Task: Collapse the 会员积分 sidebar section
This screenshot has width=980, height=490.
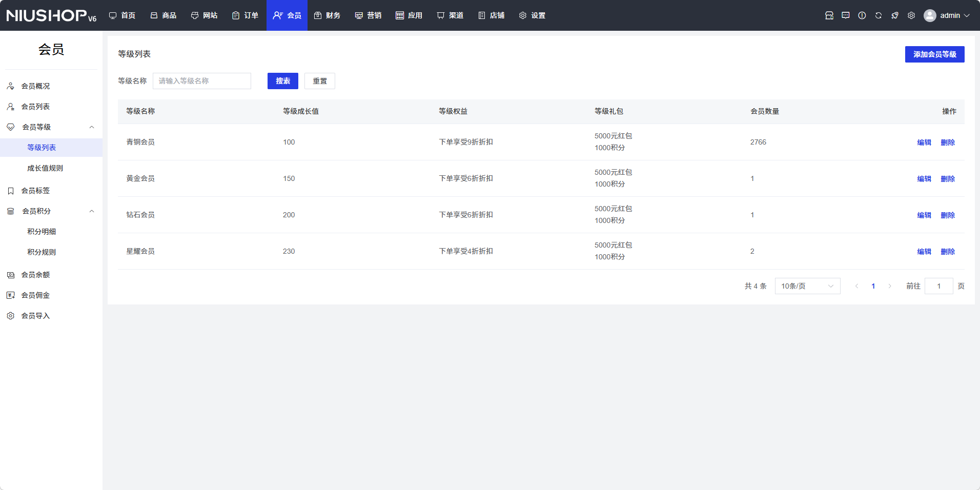Action: point(92,211)
